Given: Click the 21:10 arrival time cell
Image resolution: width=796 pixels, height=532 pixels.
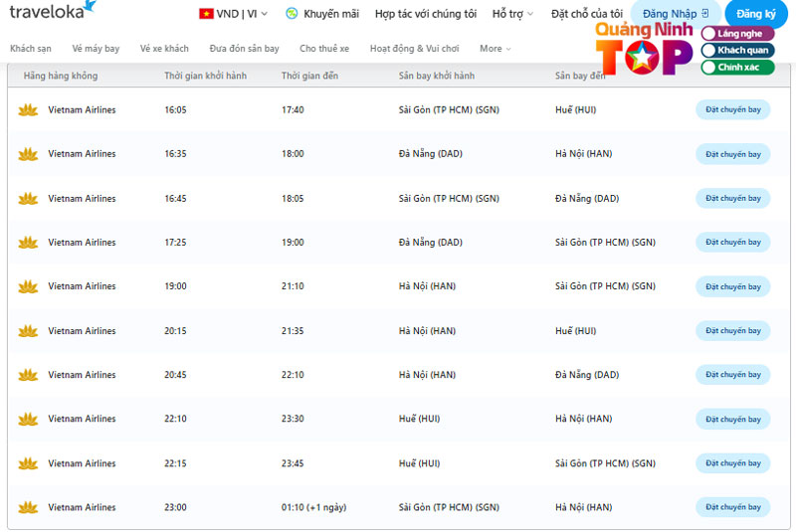Looking at the screenshot, I should tap(293, 286).
